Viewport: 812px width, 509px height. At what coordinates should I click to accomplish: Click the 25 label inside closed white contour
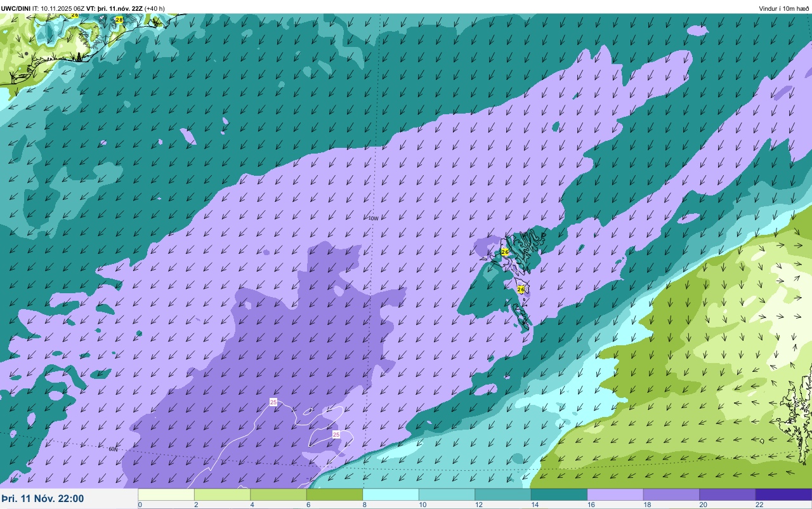(x=336, y=434)
